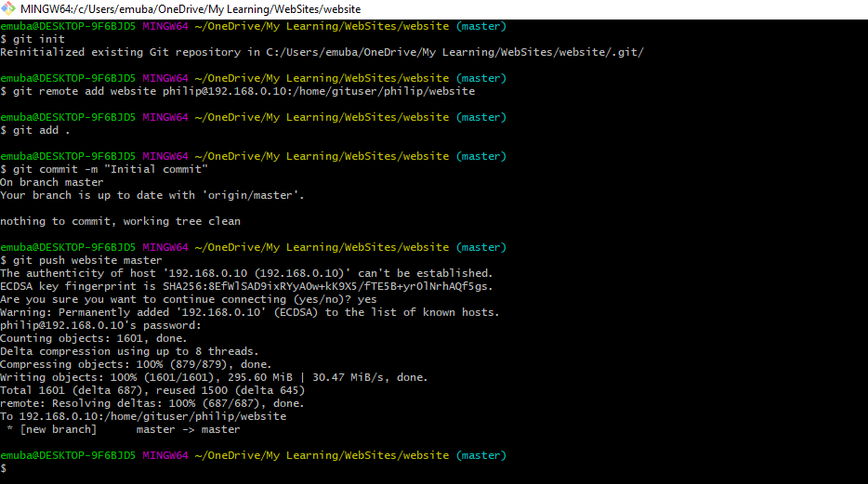This screenshot has height=484, width=868.
Task: Click 'Writing objects: 100% (1601/1601)' line
Action: pos(215,377)
